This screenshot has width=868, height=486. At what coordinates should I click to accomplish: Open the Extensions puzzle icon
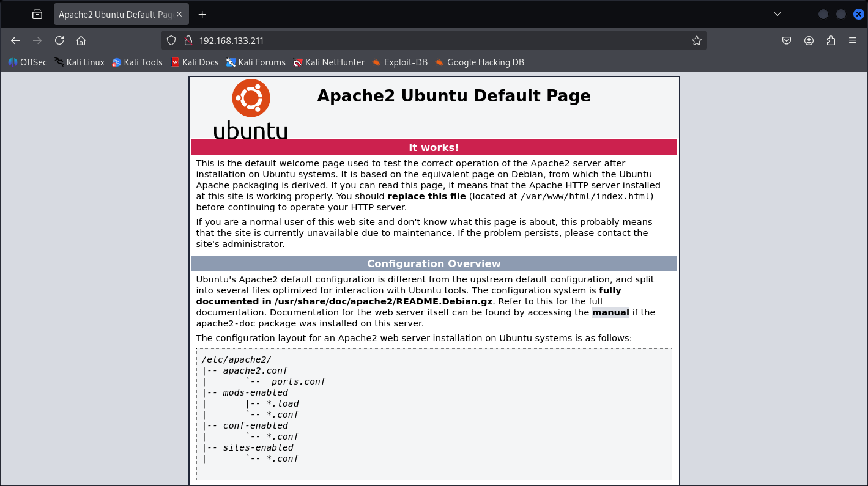tap(831, 40)
